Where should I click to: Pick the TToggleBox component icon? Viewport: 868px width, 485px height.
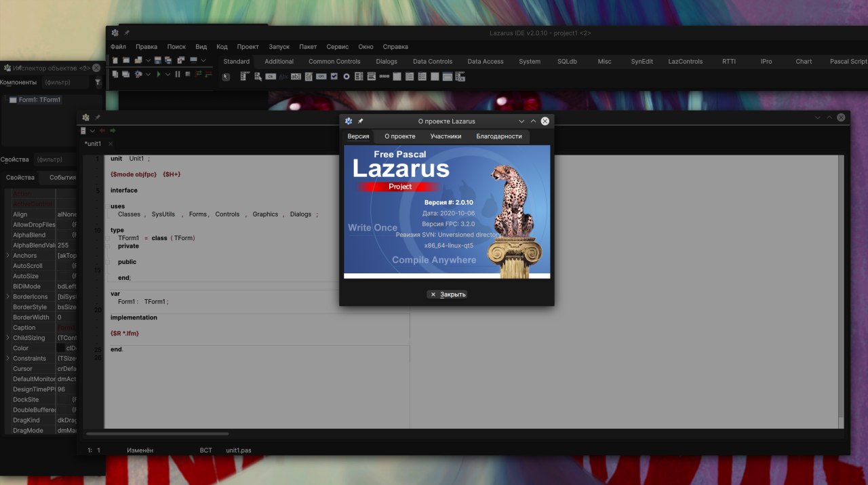pyautogui.click(x=321, y=77)
